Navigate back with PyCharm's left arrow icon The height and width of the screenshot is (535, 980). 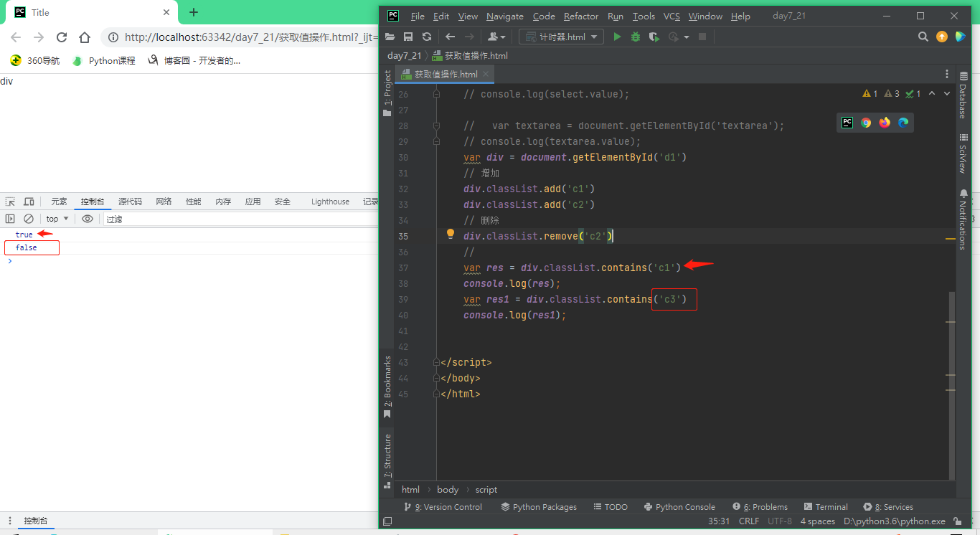point(451,37)
